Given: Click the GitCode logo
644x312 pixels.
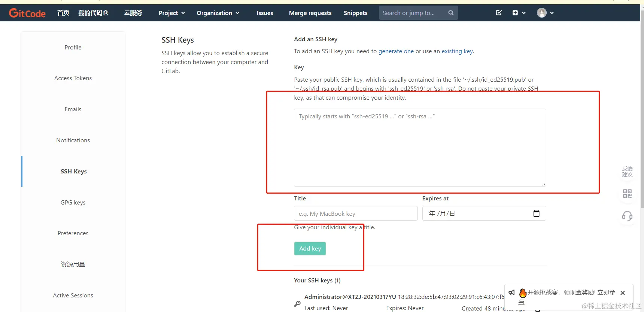Looking at the screenshot, I should (x=27, y=13).
